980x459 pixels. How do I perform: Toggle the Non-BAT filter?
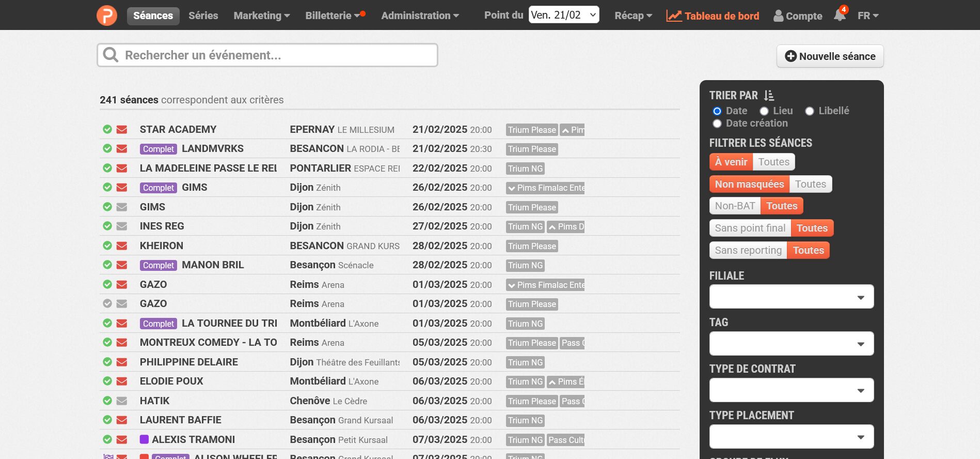tap(735, 206)
